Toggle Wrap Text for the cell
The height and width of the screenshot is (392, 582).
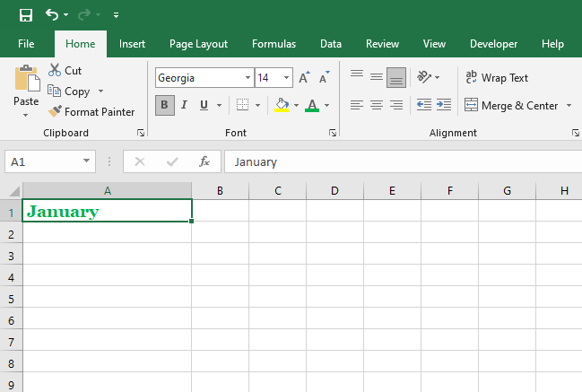pyautogui.click(x=498, y=78)
